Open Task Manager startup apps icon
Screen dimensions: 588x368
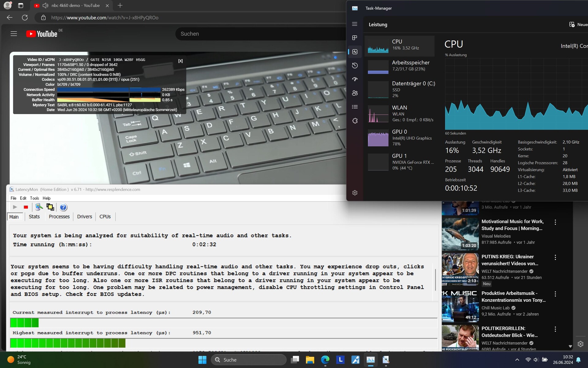(355, 79)
